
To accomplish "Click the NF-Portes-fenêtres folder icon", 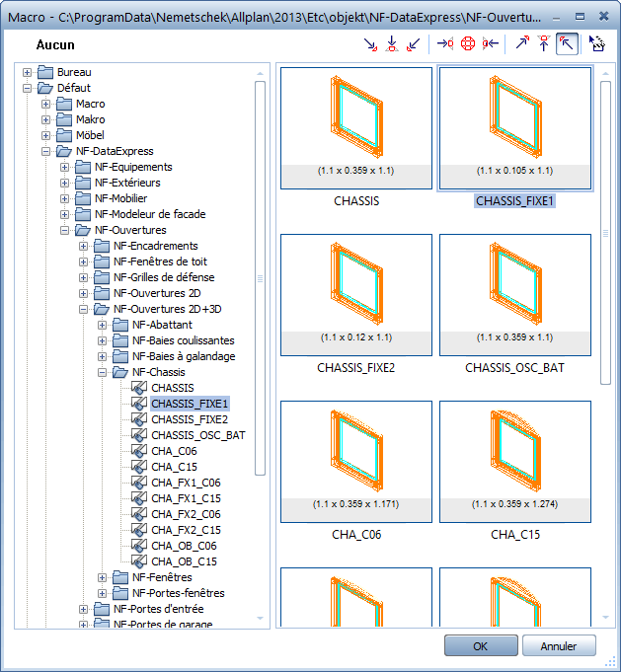I will click(x=120, y=593).
